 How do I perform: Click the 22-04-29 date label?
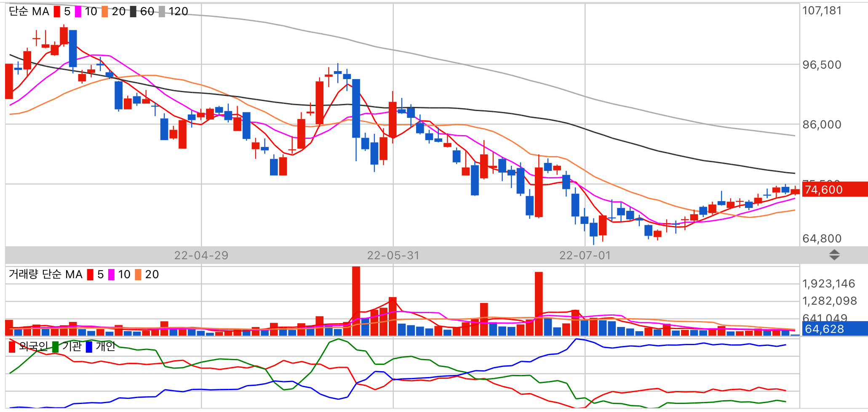click(x=201, y=255)
